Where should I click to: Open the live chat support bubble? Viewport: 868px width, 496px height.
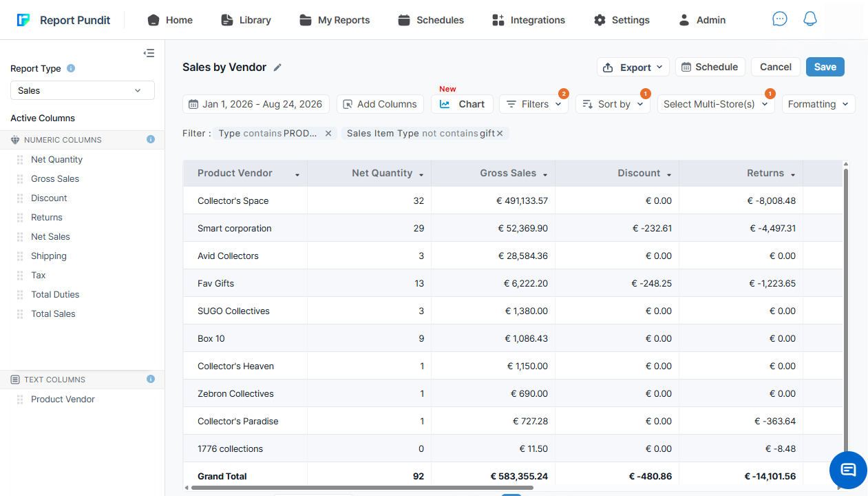848,470
